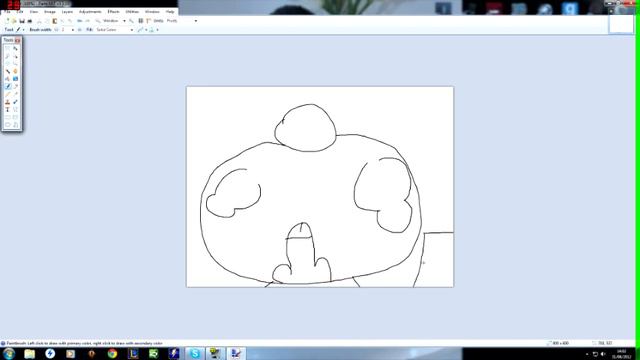Viewport: 640px width, 360px height.
Task: Select the Freeform Shape tool
Action: coord(16,125)
